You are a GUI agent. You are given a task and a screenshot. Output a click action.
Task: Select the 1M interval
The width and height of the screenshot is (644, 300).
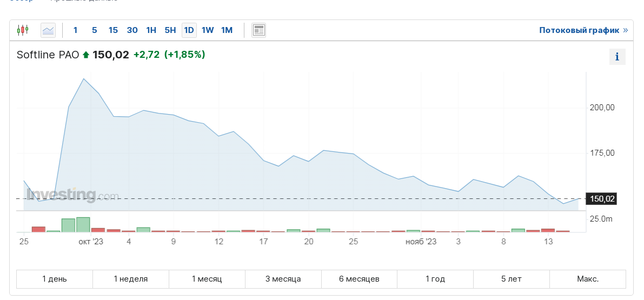[227, 30]
